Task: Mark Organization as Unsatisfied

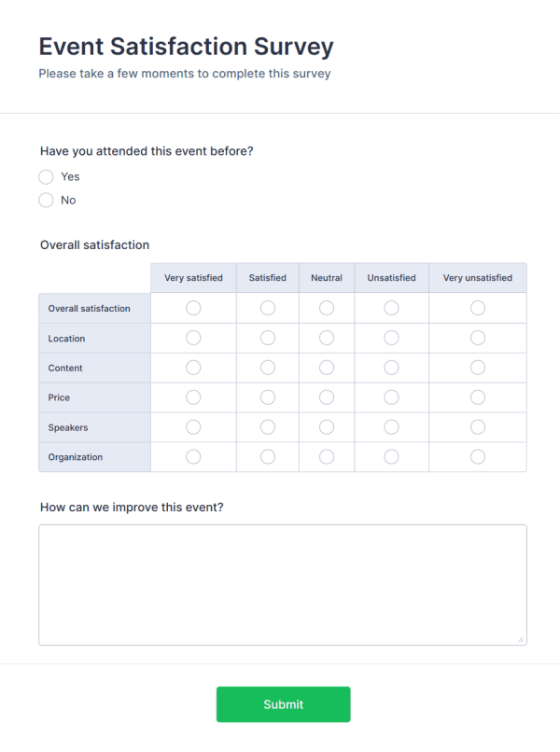Action: click(391, 457)
